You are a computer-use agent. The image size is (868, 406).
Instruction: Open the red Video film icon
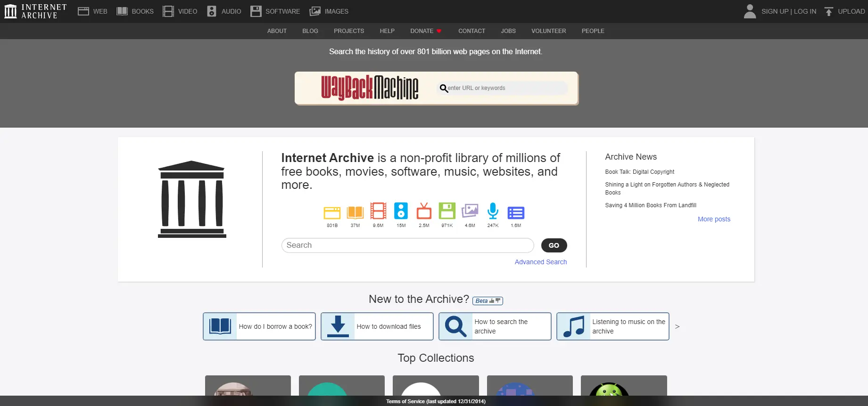(x=378, y=211)
